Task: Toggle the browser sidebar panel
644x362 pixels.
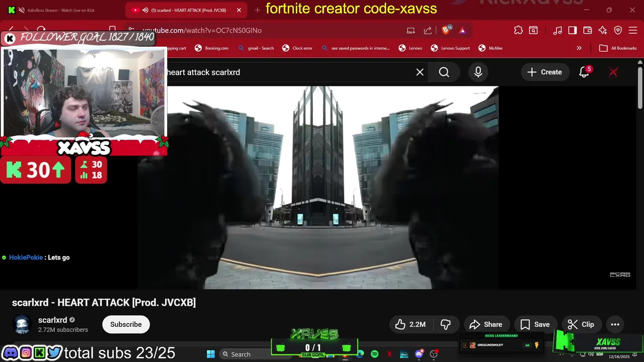Action: [572, 31]
